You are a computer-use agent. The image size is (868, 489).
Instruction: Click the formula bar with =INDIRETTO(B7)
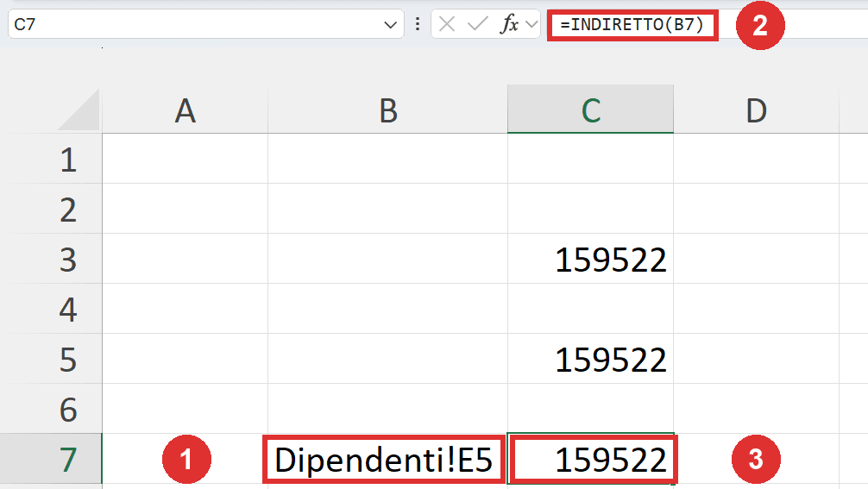pyautogui.click(x=632, y=25)
